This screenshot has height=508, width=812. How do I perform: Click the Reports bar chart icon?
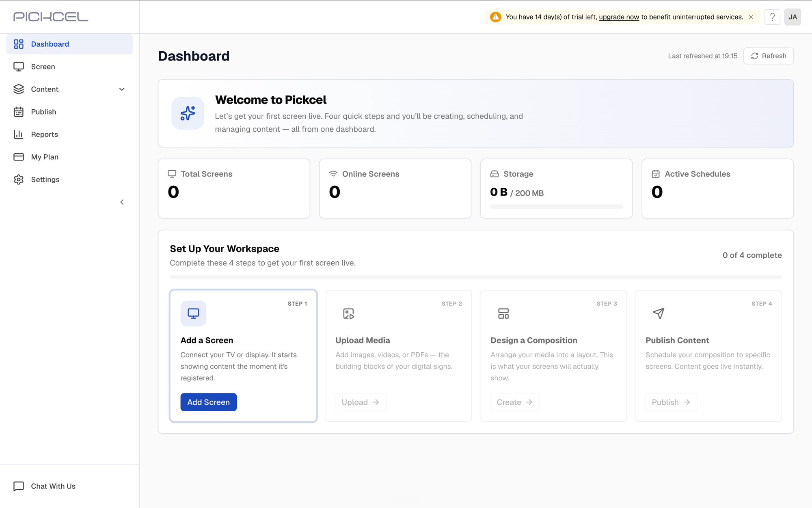19,134
